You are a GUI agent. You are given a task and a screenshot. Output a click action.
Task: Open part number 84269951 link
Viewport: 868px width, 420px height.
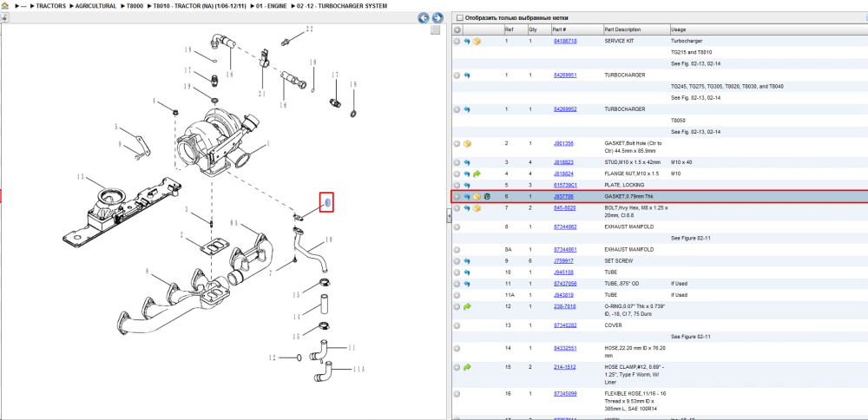tap(565, 75)
